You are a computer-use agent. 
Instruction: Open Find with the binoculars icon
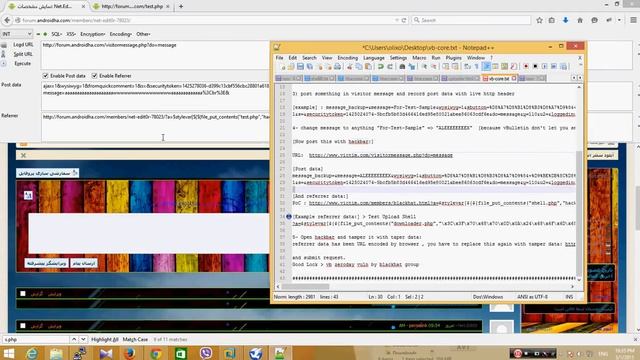pos(402,67)
